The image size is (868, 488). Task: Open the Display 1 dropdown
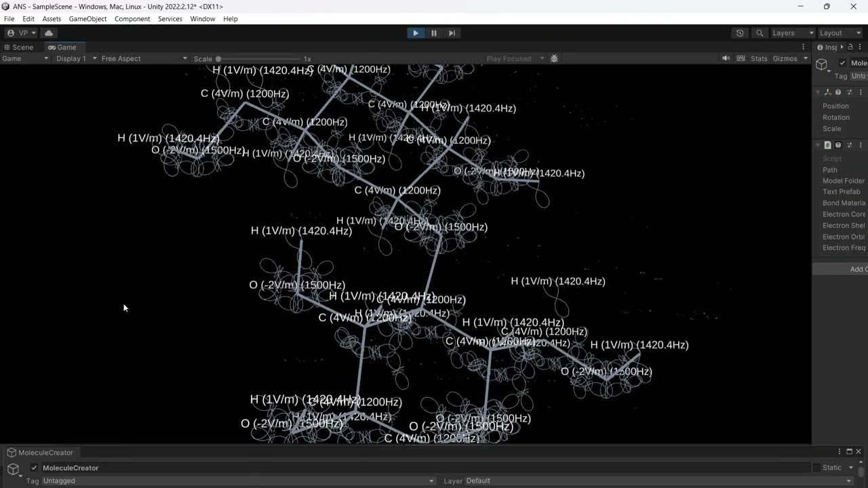point(76,58)
